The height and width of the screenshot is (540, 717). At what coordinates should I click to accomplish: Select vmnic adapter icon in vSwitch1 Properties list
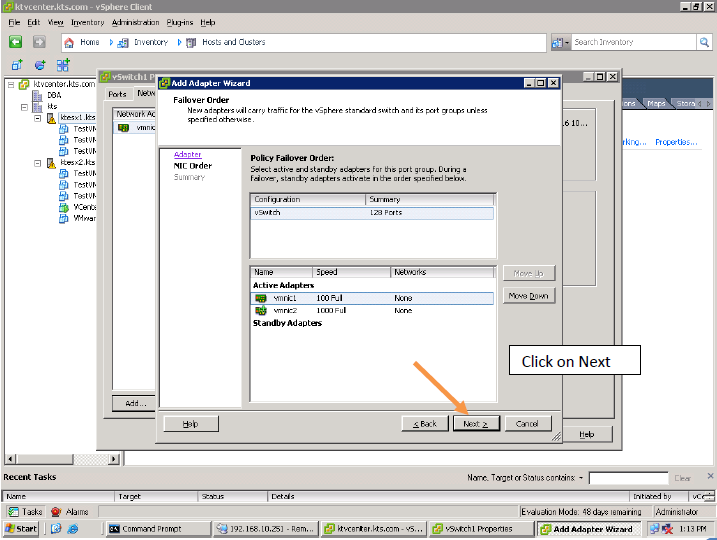(x=123, y=128)
